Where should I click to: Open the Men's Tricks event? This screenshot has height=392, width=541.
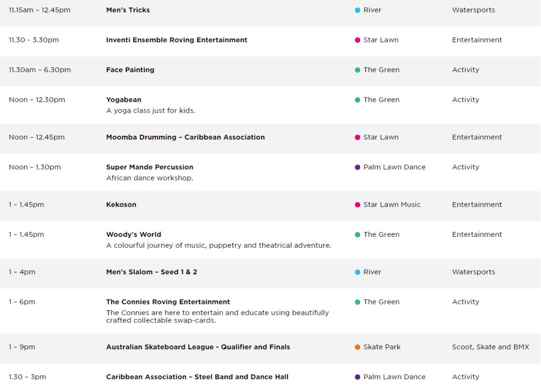pos(128,10)
